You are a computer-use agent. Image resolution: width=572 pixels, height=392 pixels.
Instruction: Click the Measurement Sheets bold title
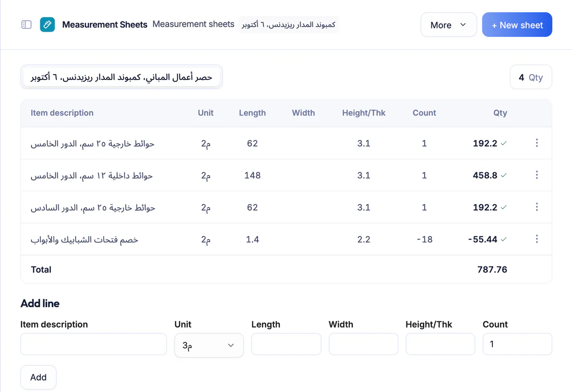click(105, 25)
